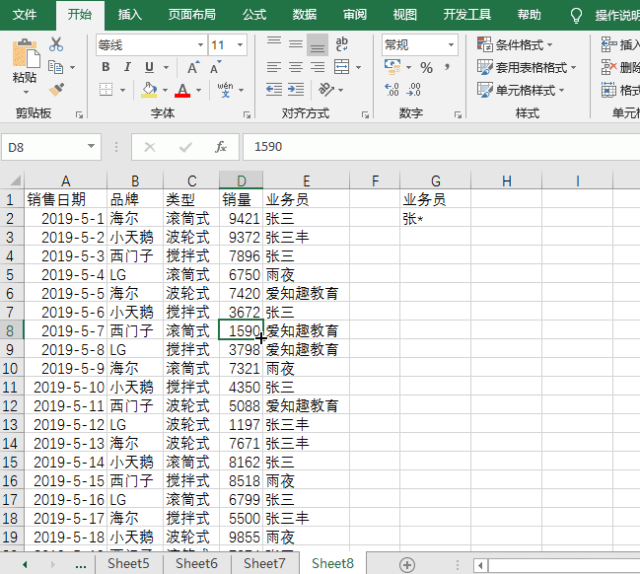640x574 pixels.
Task: Expand the font color arrow
Action: [x=198, y=90]
